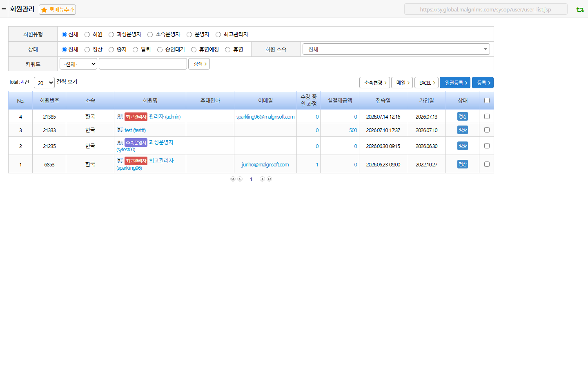Collapse the page with the minus icon beside 회원관리
This screenshot has width=588, height=368.
click(4, 9)
